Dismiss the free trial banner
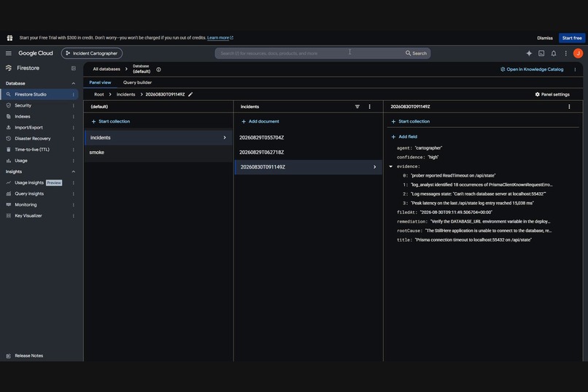588x392 pixels. [544, 38]
